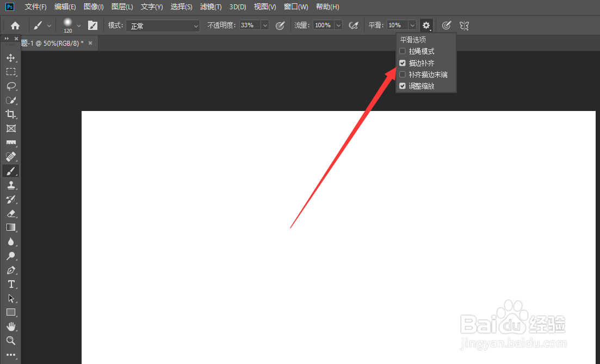Select the Gradient tool
The height and width of the screenshot is (364, 600).
point(11,227)
